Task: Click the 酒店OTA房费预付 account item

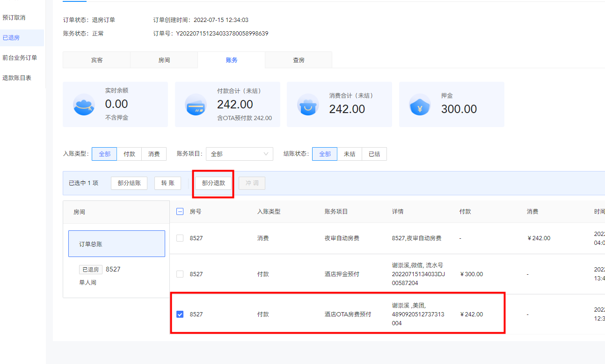Action: coord(348,314)
